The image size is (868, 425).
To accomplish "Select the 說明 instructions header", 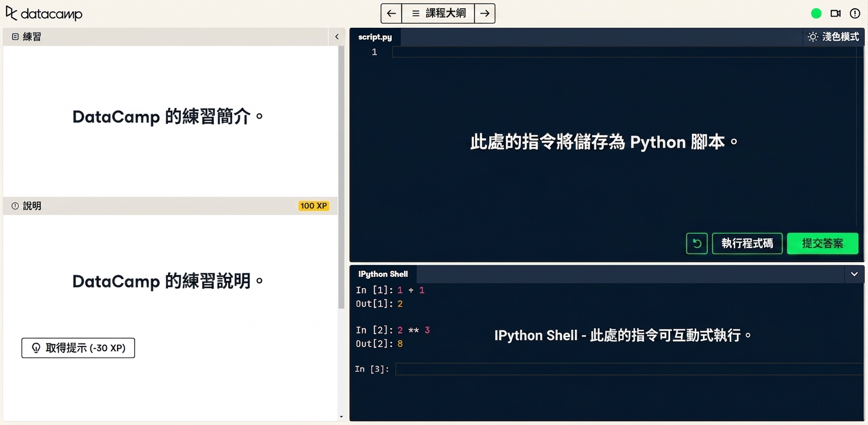I will (170, 206).
